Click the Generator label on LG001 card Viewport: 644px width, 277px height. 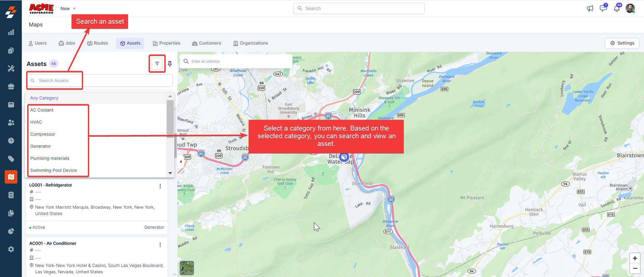(x=154, y=227)
